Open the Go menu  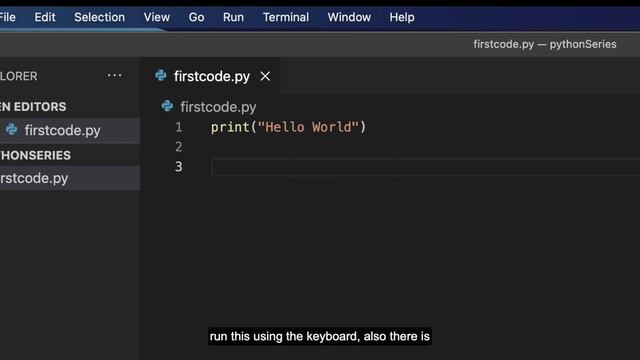pyautogui.click(x=196, y=17)
